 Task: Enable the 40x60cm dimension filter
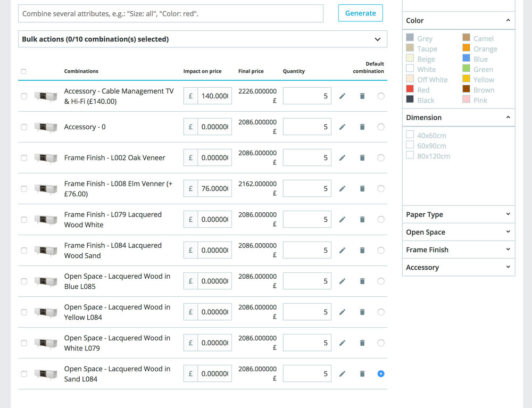click(410, 135)
